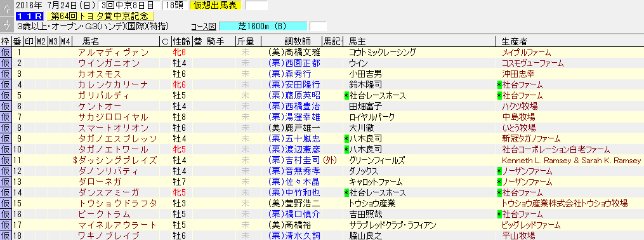This screenshot has height=240, width=644.
Task: Click the empty box after 芝1600m
Action: [318, 27]
